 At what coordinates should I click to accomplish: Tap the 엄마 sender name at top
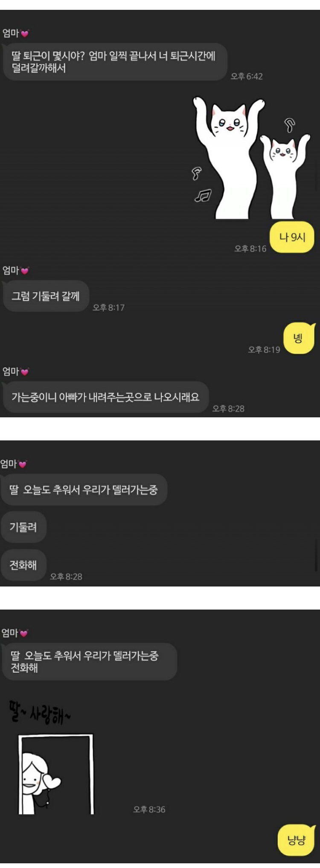(11, 33)
